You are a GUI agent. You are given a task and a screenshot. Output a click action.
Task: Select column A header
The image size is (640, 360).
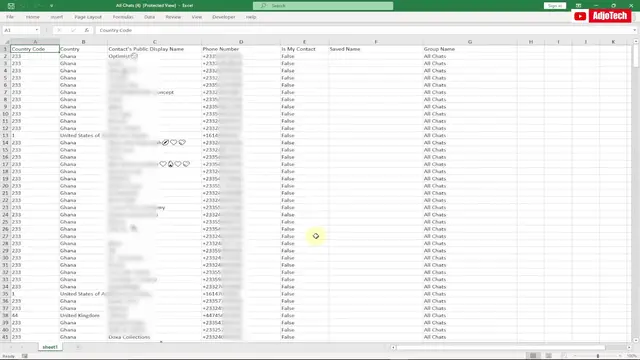click(x=35, y=42)
